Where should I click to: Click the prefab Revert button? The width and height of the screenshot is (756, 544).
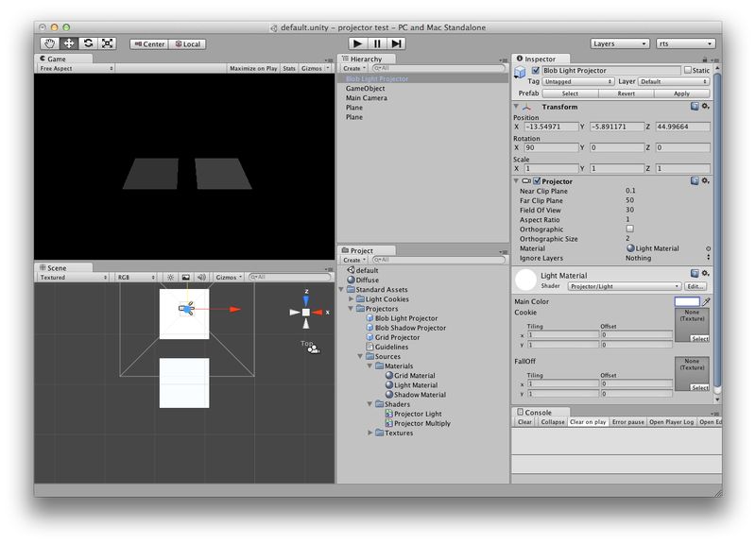click(626, 93)
